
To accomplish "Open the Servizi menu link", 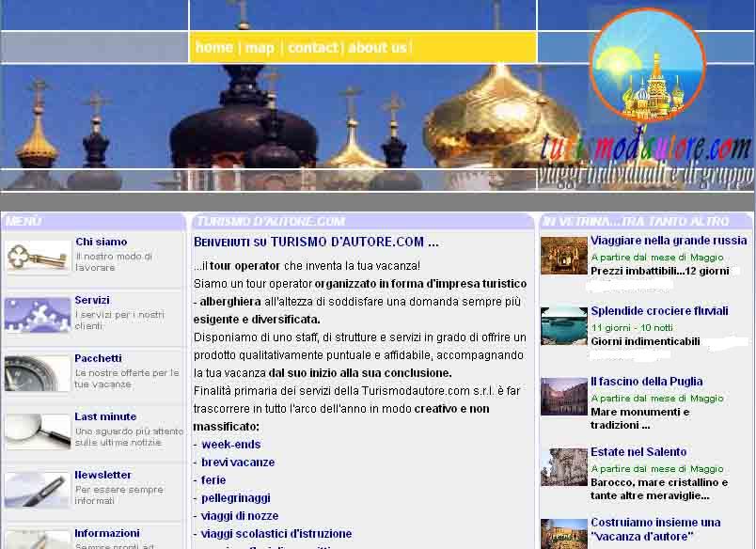I will [x=92, y=300].
